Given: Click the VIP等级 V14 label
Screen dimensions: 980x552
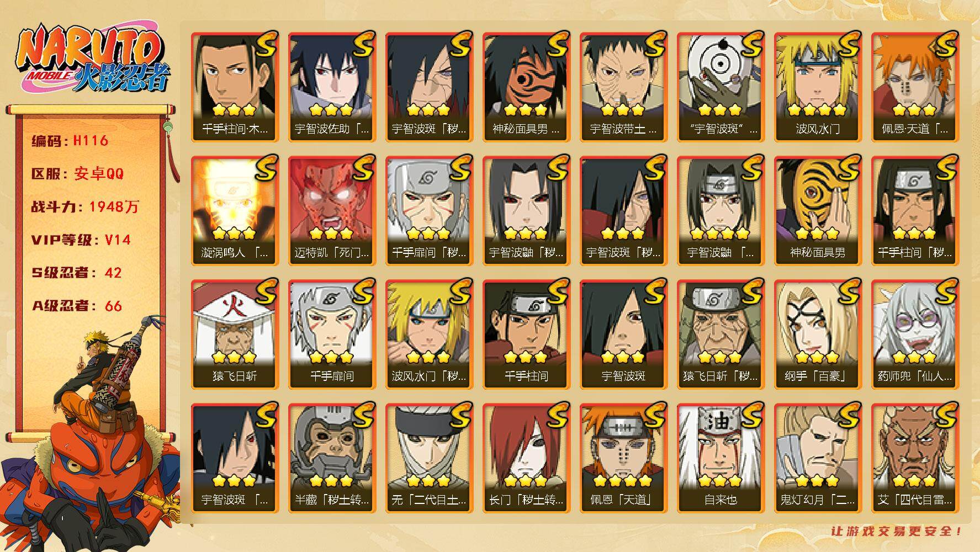Looking at the screenshot, I should tap(81, 240).
